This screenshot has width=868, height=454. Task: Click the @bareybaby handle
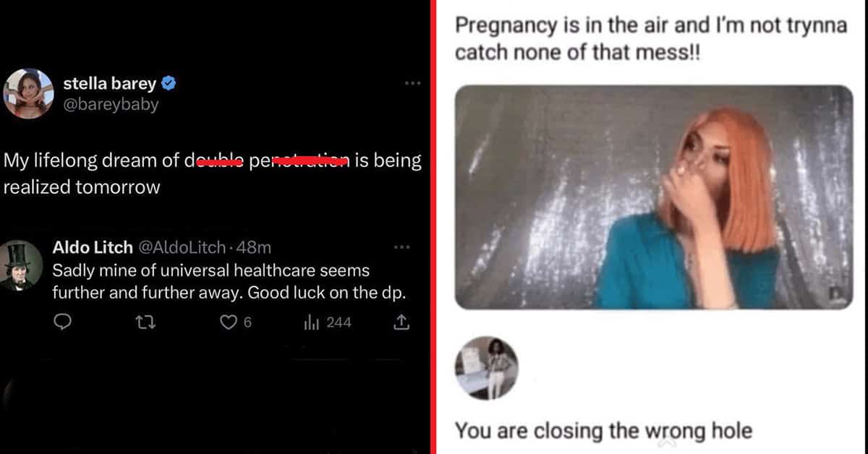tap(111, 105)
